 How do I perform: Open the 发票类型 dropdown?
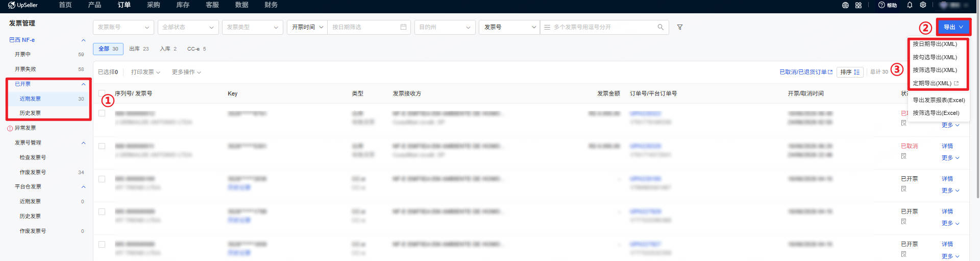pyautogui.click(x=253, y=27)
